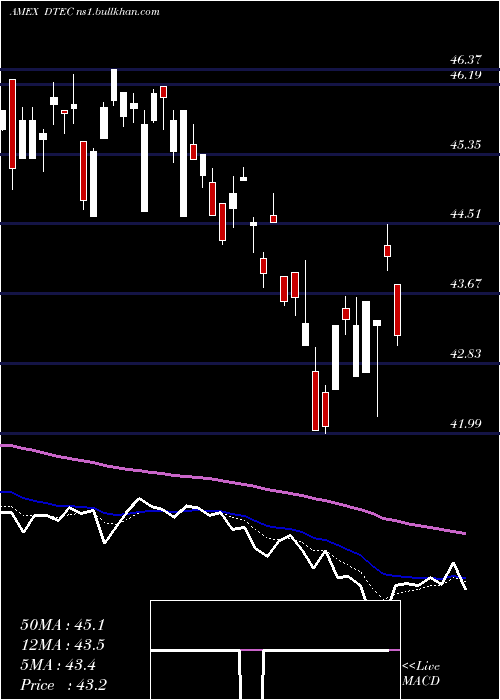Click the 45.35 price level label
500x700 pixels.
(x=466, y=145)
